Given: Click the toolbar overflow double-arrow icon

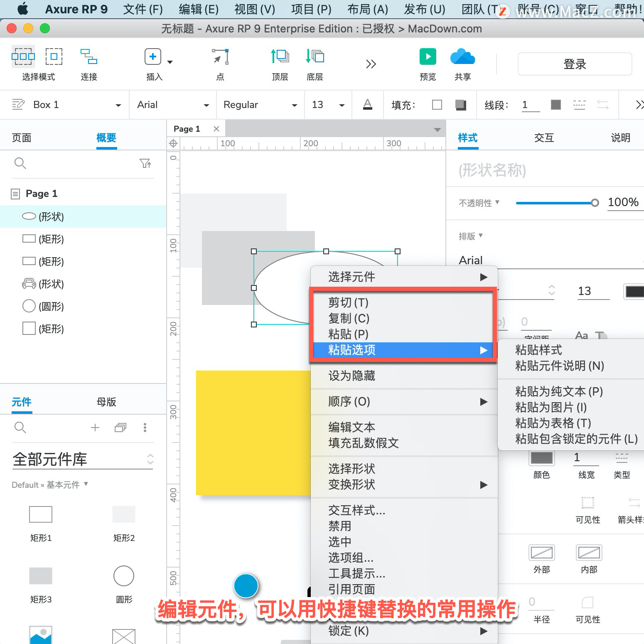Looking at the screenshot, I should (x=371, y=64).
